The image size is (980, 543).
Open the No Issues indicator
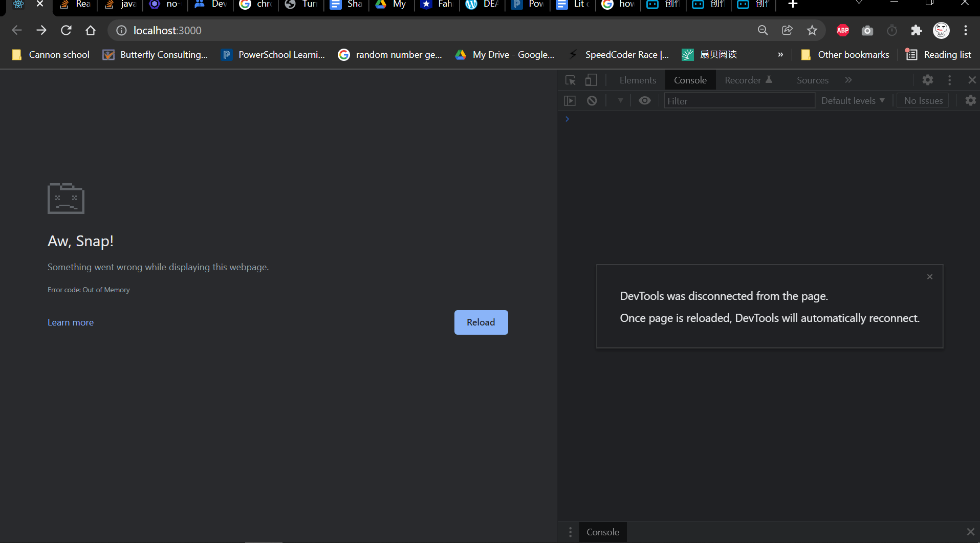coord(923,100)
